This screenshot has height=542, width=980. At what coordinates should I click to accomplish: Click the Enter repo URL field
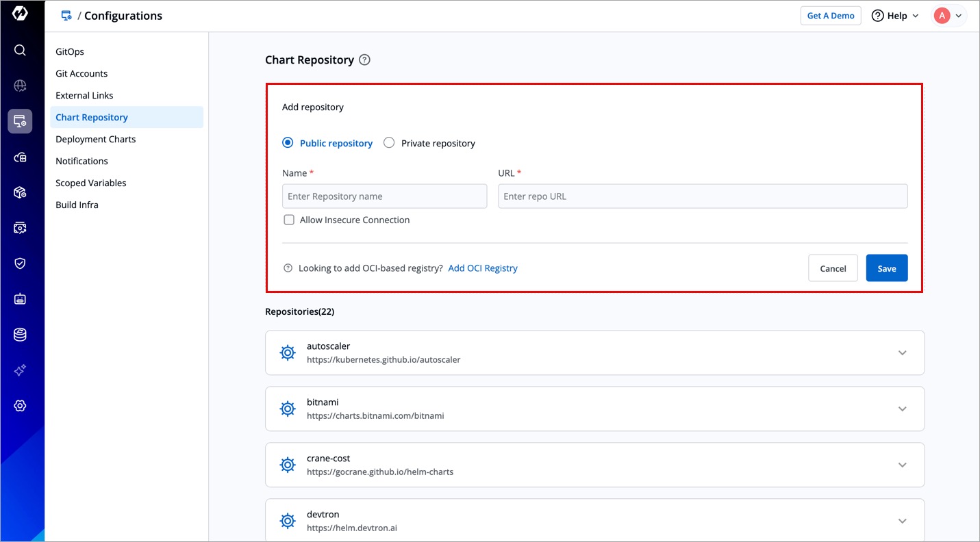[x=702, y=196]
